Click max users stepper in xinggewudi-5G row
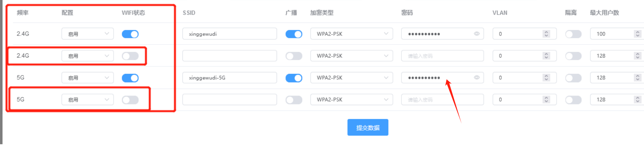This screenshot has width=644, height=145. point(637,77)
